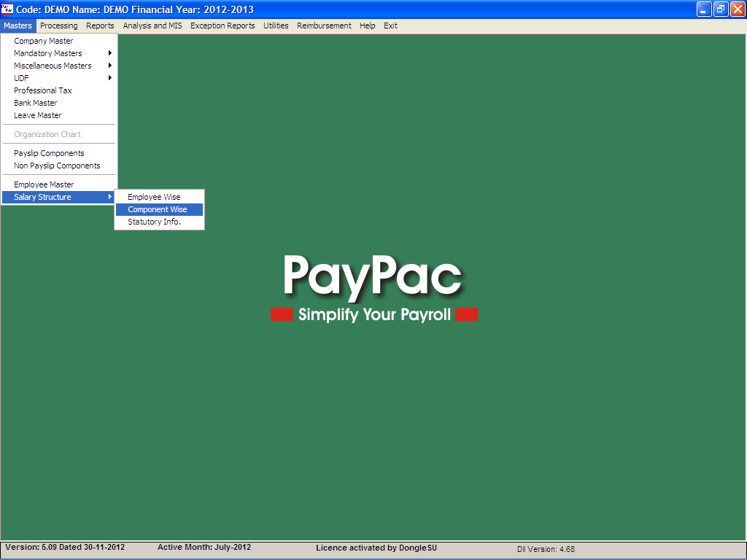
Task: Expand the UDF submenu
Action: click(58, 78)
